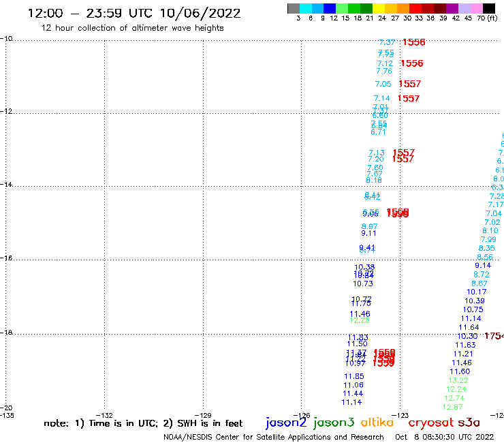
Task: Click the wave height value 11.85
Action: pos(354,376)
